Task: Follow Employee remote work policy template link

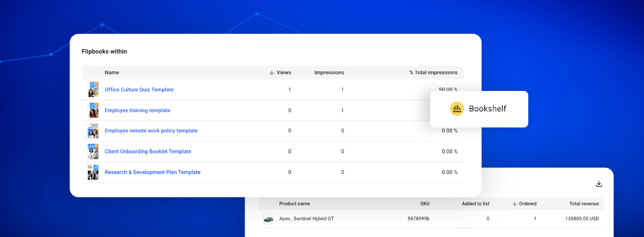Action: pyautogui.click(x=151, y=131)
